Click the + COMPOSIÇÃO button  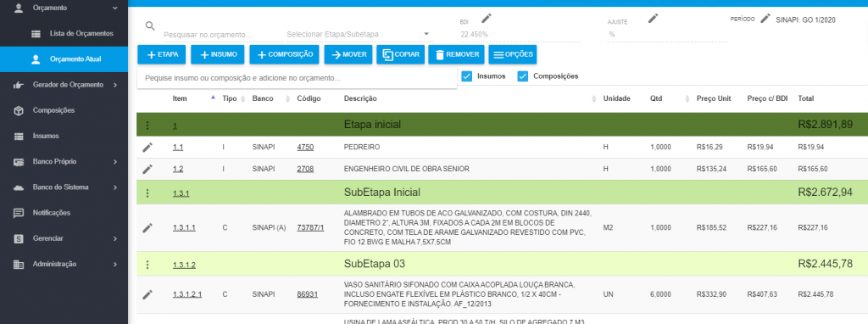pyautogui.click(x=284, y=55)
